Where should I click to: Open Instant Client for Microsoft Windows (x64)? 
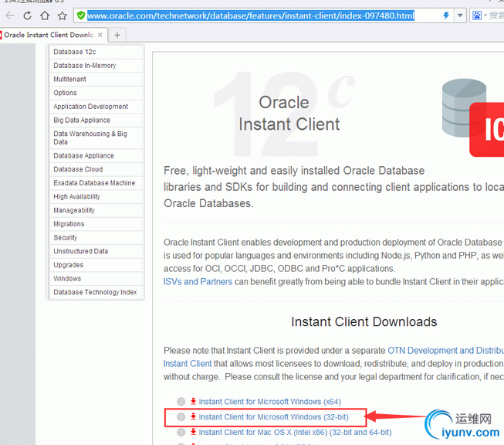point(269,402)
